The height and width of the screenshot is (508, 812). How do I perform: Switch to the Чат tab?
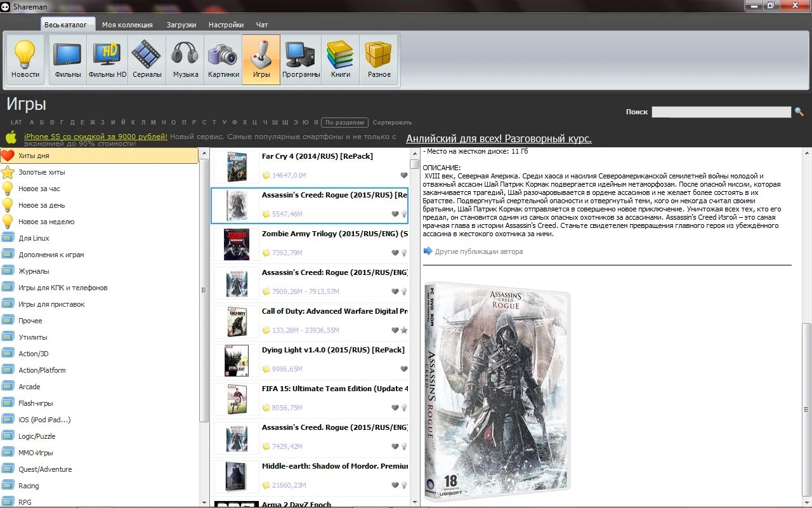tap(262, 25)
